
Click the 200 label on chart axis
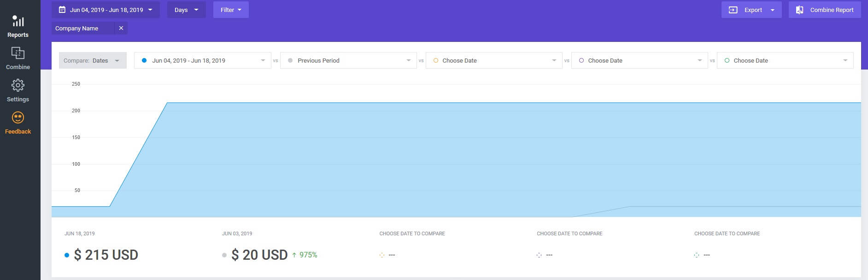[x=76, y=111]
